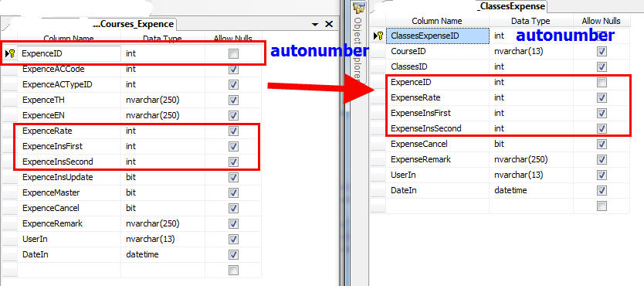Click the ExpenceID column name field in Courses_Expence
644x286 pixels.
pos(69,53)
